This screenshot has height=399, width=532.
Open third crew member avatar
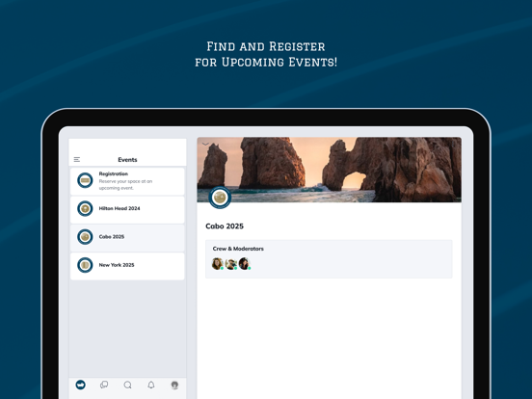(244, 264)
